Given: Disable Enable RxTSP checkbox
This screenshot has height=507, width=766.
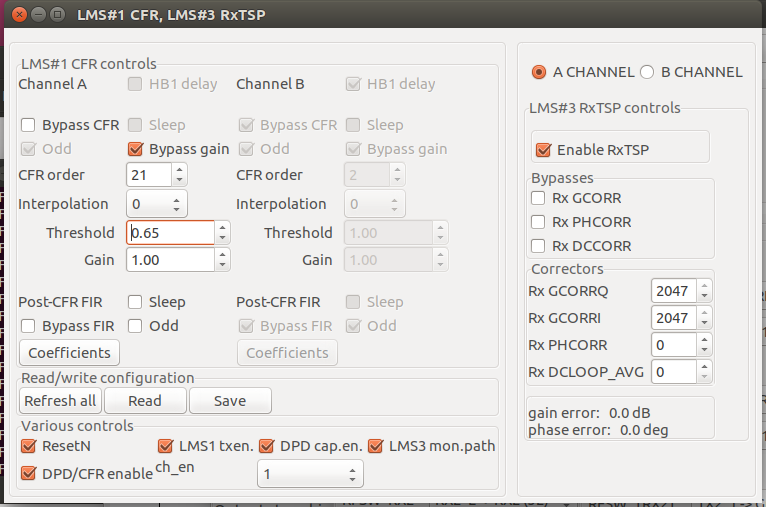Looking at the screenshot, I should click(543, 150).
